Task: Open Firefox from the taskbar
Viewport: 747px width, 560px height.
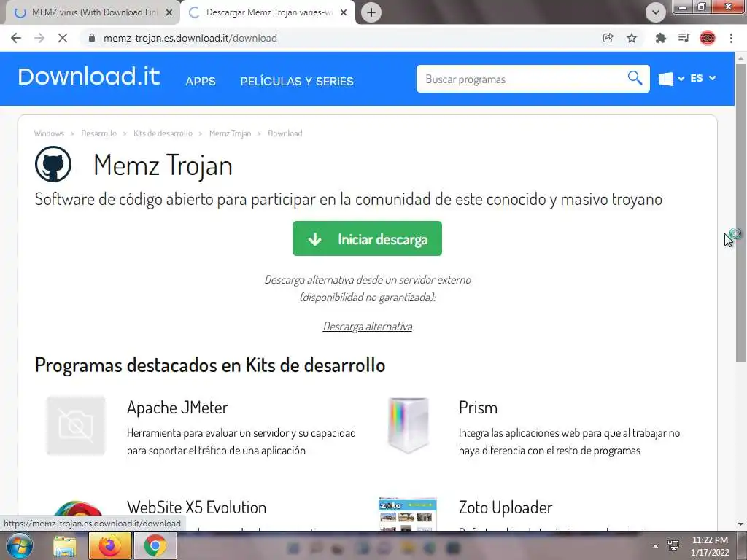Action: (x=110, y=545)
